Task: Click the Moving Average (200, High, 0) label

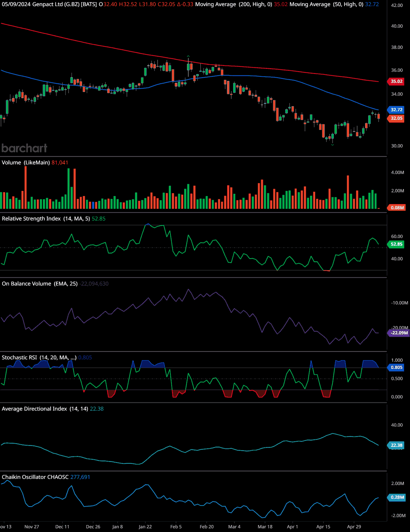Action: coord(234,4)
